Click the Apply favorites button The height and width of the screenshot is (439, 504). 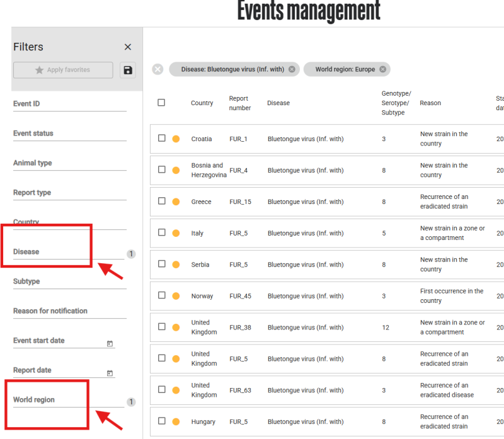(x=63, y=70)
